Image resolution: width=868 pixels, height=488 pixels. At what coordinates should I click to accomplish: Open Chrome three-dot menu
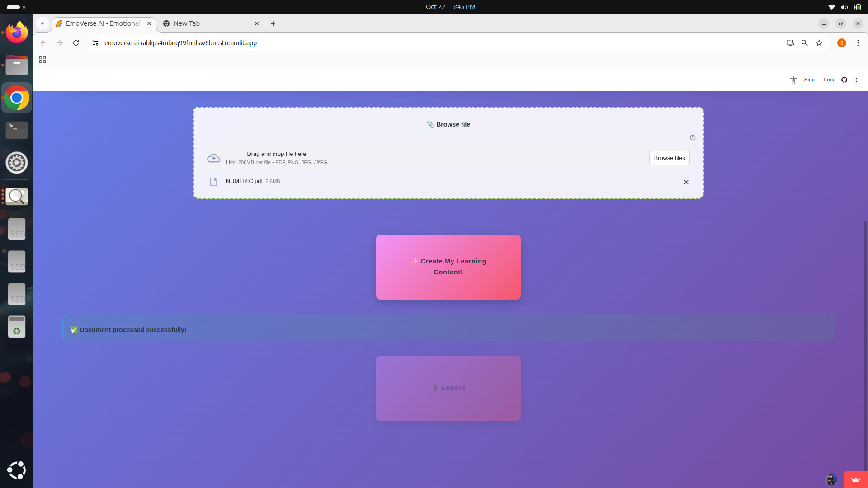click(858, 43)
